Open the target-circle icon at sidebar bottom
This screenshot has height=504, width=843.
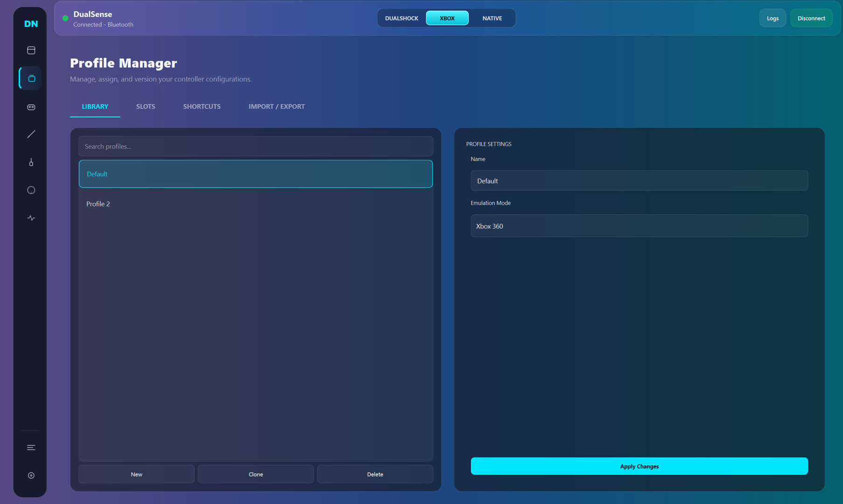pyautogui.click(x=31, y=476)
